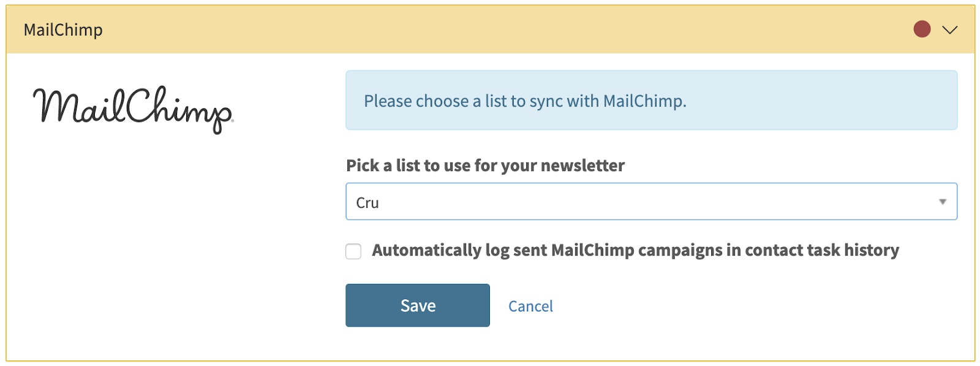Click the 'Pick a list' field label
Image resolution: width=980 pixels, height=366 pixels.
(485, 166)
